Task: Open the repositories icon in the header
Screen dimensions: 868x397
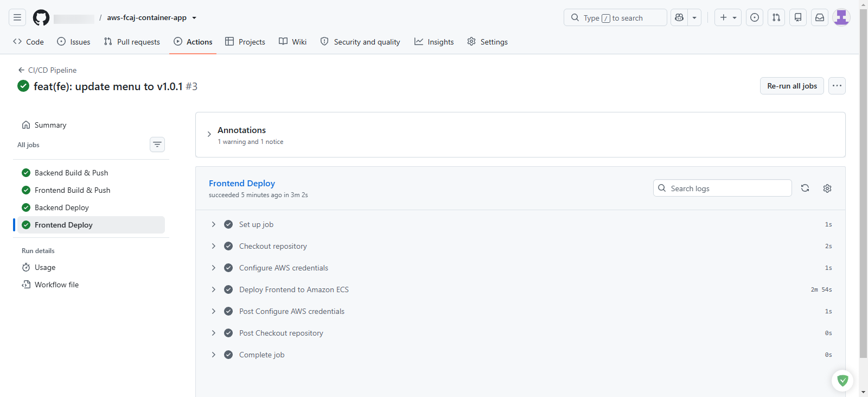Action: click(x=798, y=17)
